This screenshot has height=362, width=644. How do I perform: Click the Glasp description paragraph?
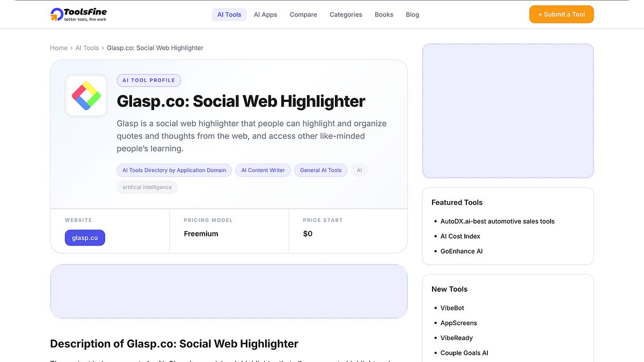coord(252,136)
